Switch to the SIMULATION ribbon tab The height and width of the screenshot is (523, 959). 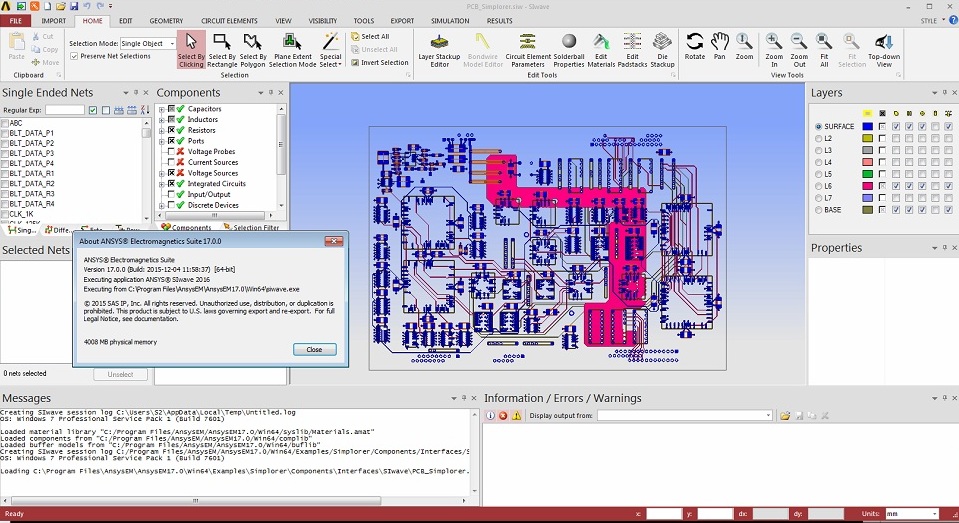450,21
